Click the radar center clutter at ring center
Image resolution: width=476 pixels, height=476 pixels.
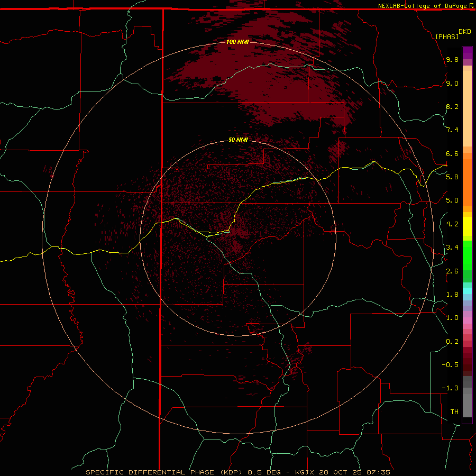point(239,237)
